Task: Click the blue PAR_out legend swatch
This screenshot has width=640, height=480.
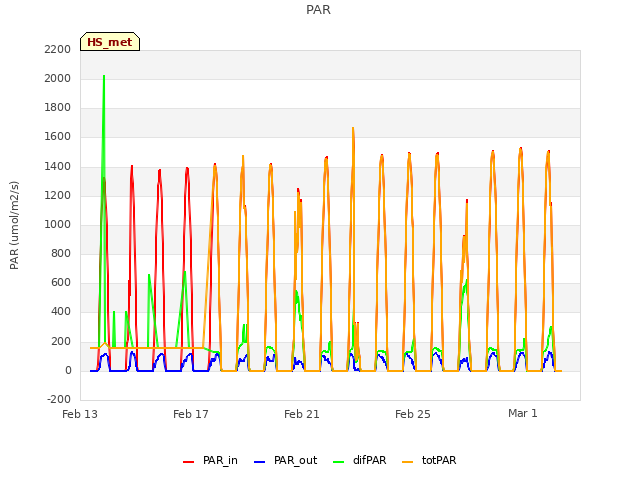Action: 259,462
